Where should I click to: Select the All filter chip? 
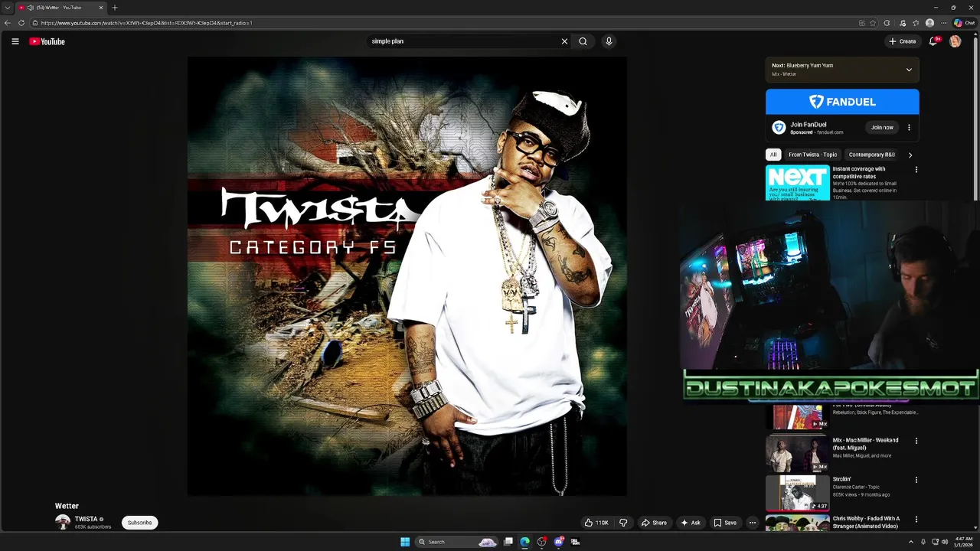[773, 155]
